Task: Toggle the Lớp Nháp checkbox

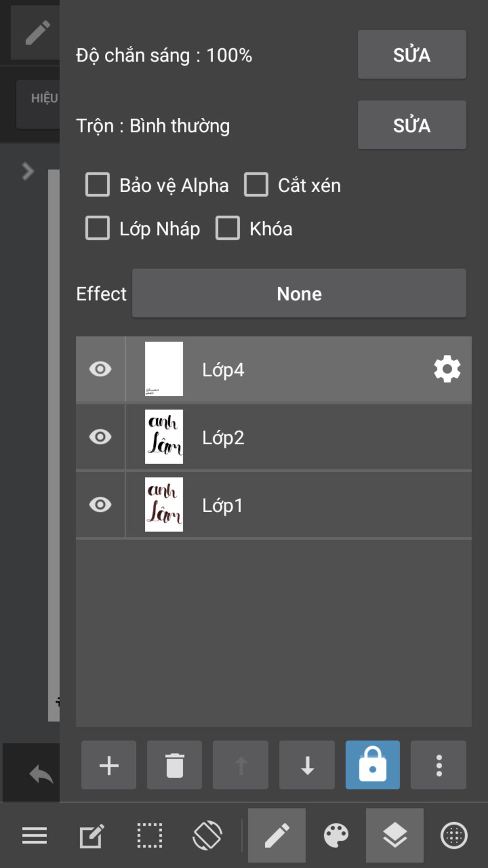Action: pos(97,228)
